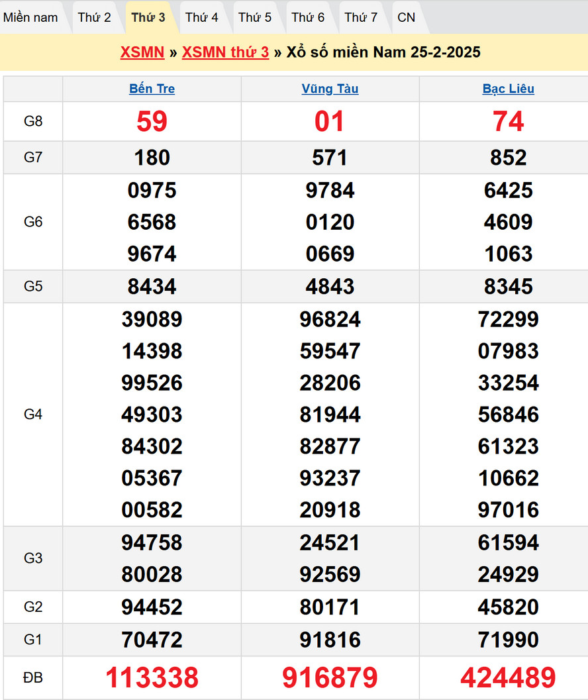Viewport: 588px width, 700px height.
Task: Click Bến Tre special prize number 113338
Action: (152, 677)
